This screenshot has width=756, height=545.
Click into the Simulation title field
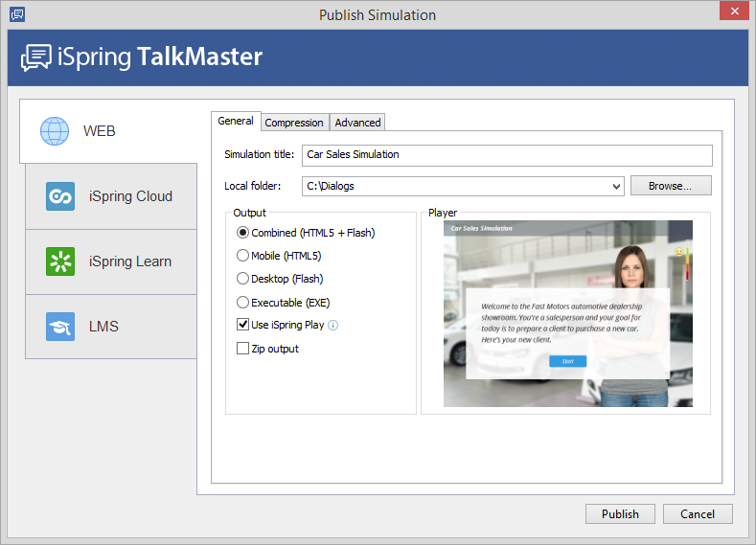click(x=506, y=155)
